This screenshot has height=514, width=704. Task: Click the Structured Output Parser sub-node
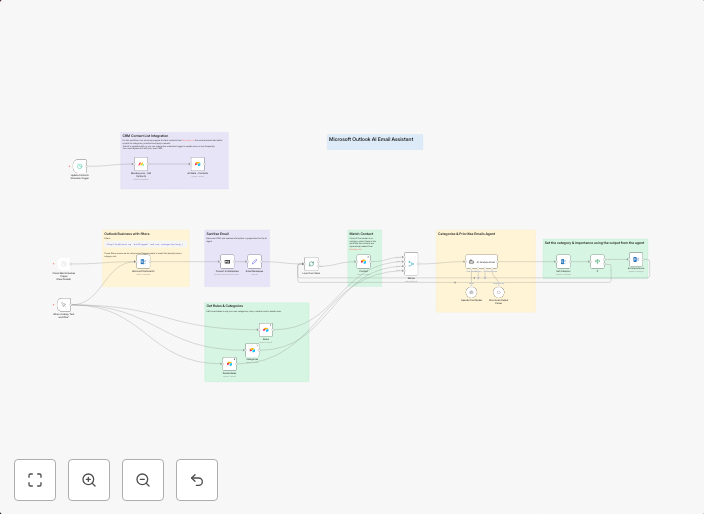[x=498, y=291]
